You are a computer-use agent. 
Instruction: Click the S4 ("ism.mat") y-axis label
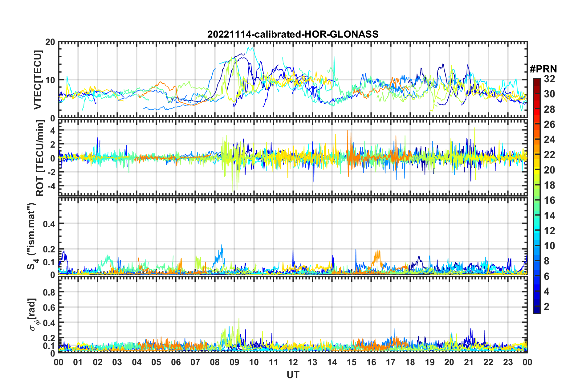click(x=32, y=236)
